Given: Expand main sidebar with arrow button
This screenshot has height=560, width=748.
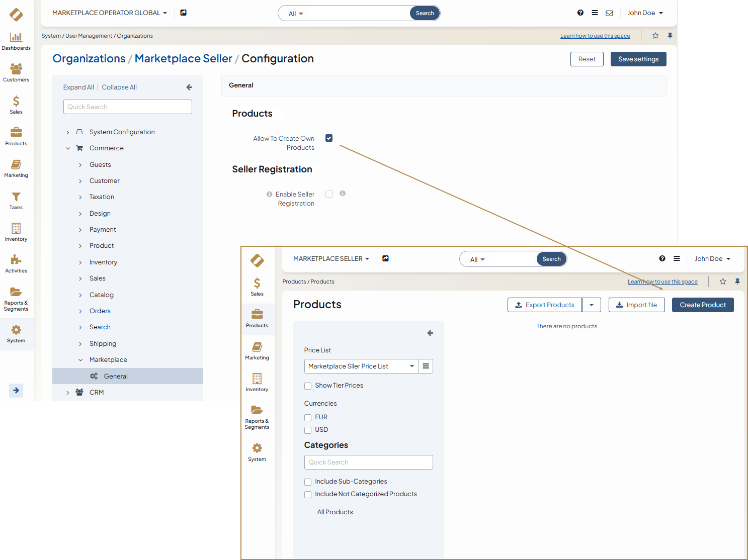Looking at the screenshot, I should pos(16,390).
